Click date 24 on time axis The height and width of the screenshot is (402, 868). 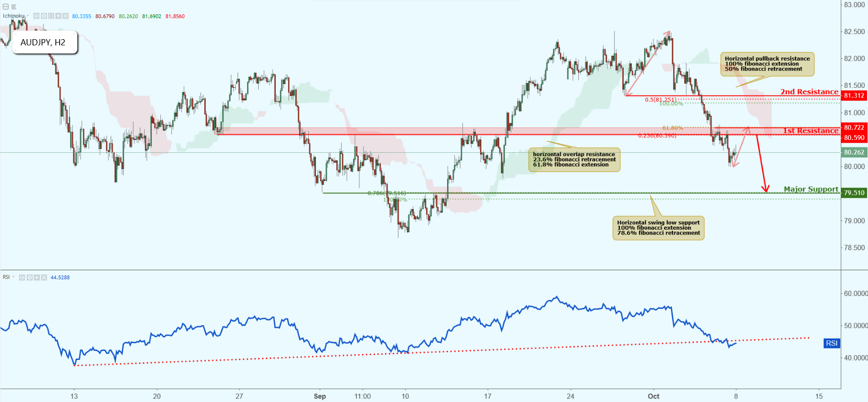[570, 396]
